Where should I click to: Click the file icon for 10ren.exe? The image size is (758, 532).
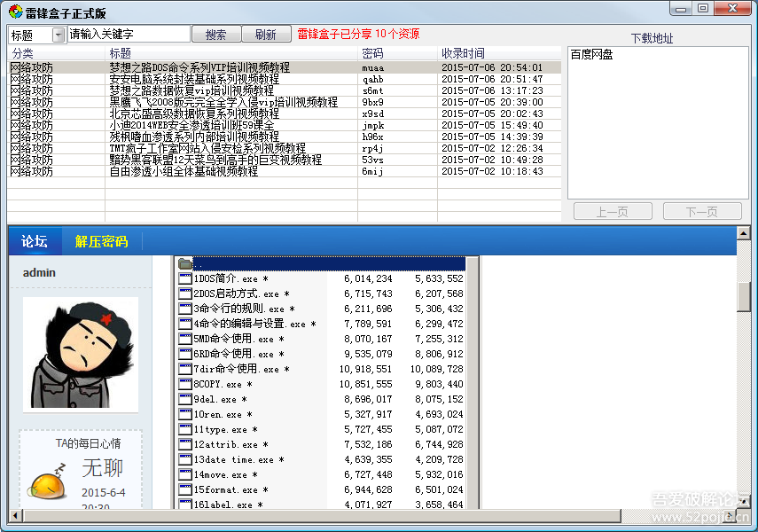(185, 414)
